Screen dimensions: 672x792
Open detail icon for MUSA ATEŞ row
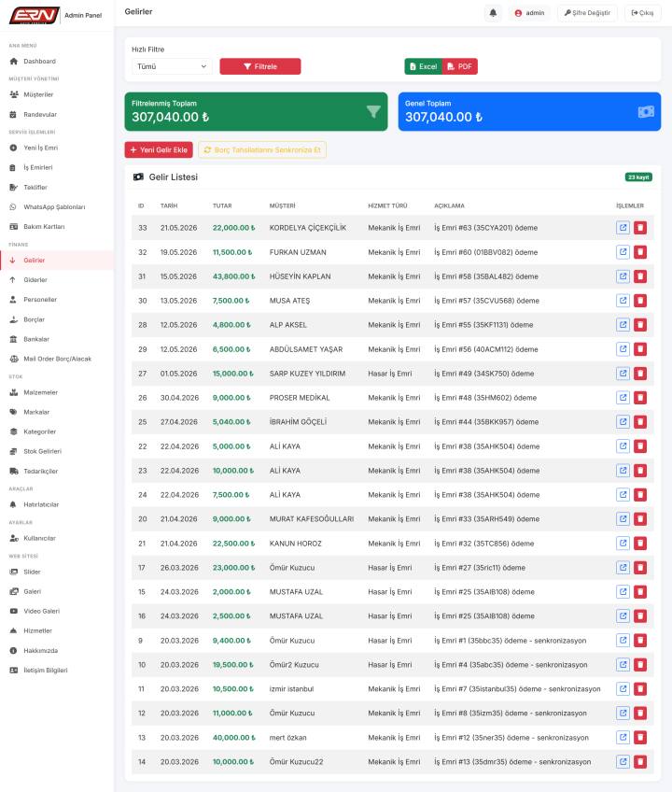(623, 301)
